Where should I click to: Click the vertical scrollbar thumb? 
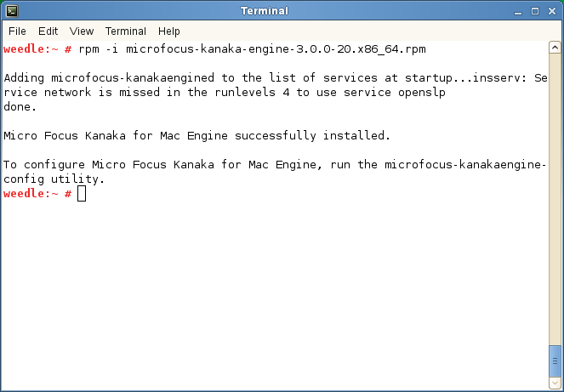pyautogui.click(x=555, y=361)
